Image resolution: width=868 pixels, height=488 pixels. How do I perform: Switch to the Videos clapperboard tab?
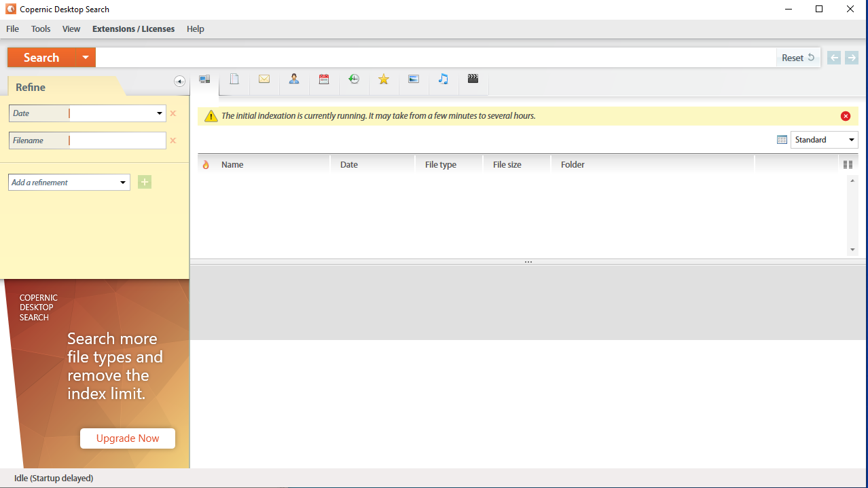click(473, 79)
